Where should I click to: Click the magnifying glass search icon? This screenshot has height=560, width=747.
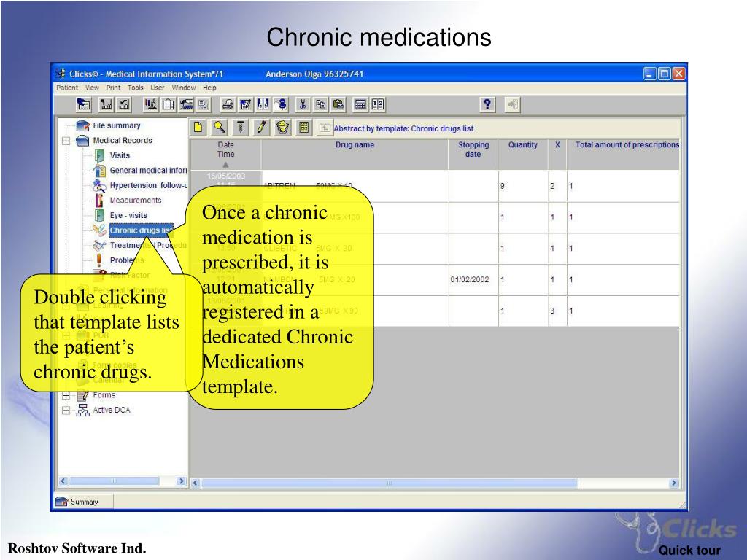[x=219, y=127]
